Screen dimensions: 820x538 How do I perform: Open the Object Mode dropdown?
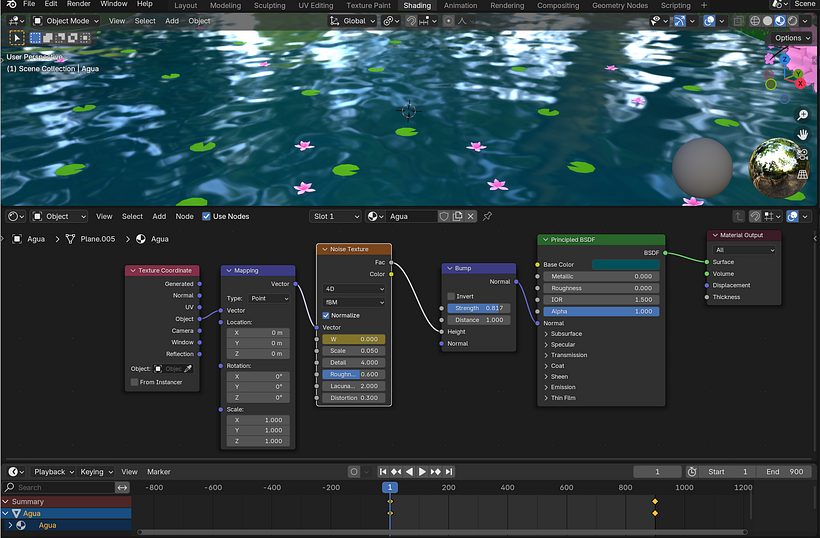pyautogui.click(x=66, y=21)
